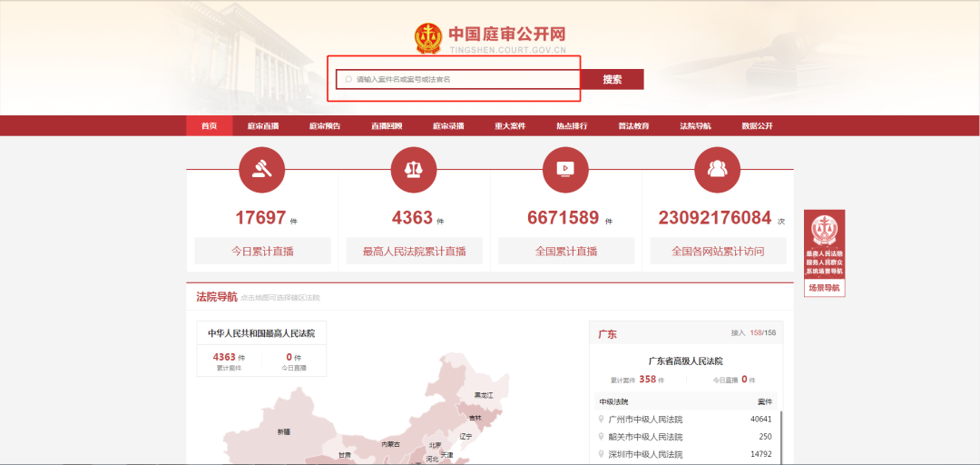Click the court list scrollbar

click(780, 437)
